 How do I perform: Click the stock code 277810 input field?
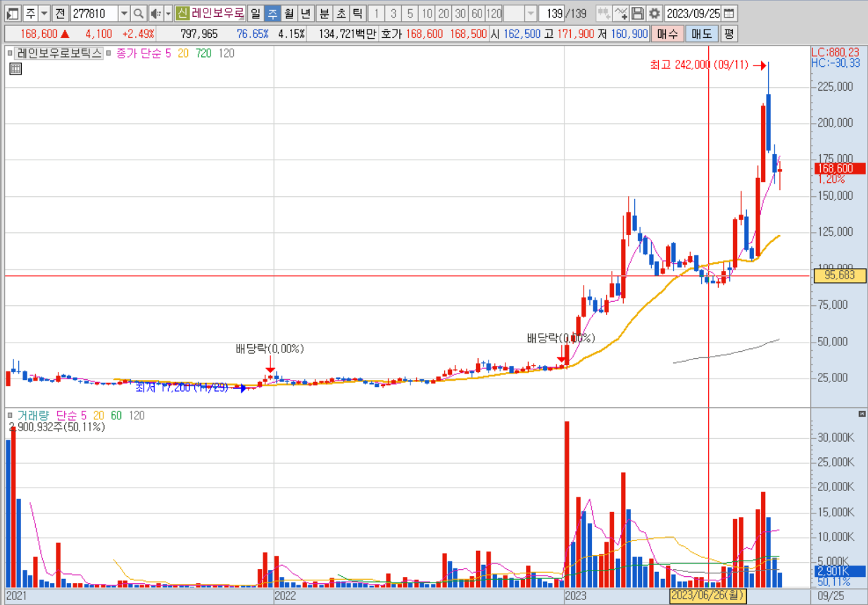[x=94, y=13]
